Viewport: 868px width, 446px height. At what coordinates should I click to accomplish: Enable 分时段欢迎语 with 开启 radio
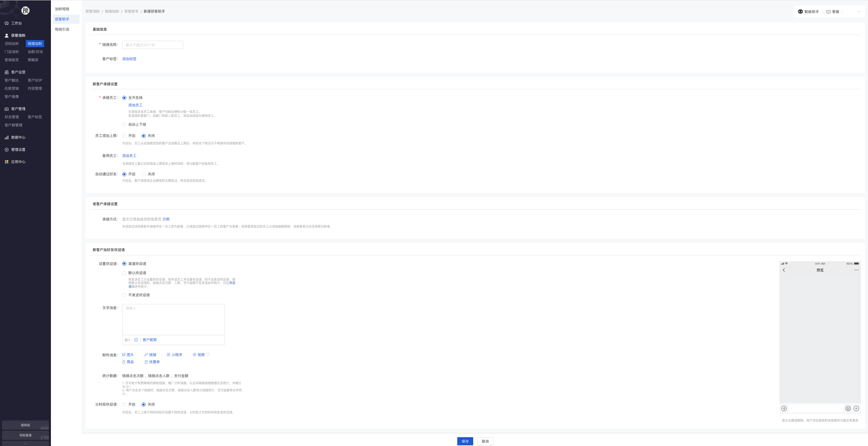click(124, 405)
